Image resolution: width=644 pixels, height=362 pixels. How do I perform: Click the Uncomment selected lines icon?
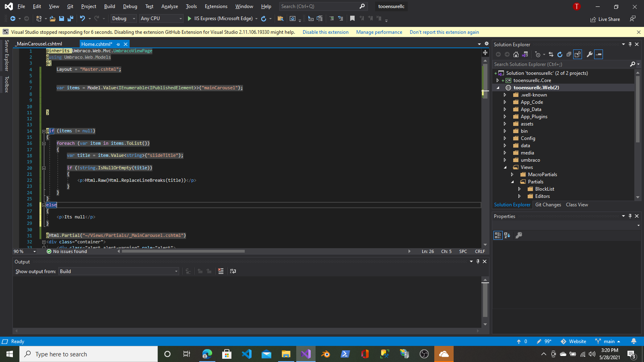point(341,19)
